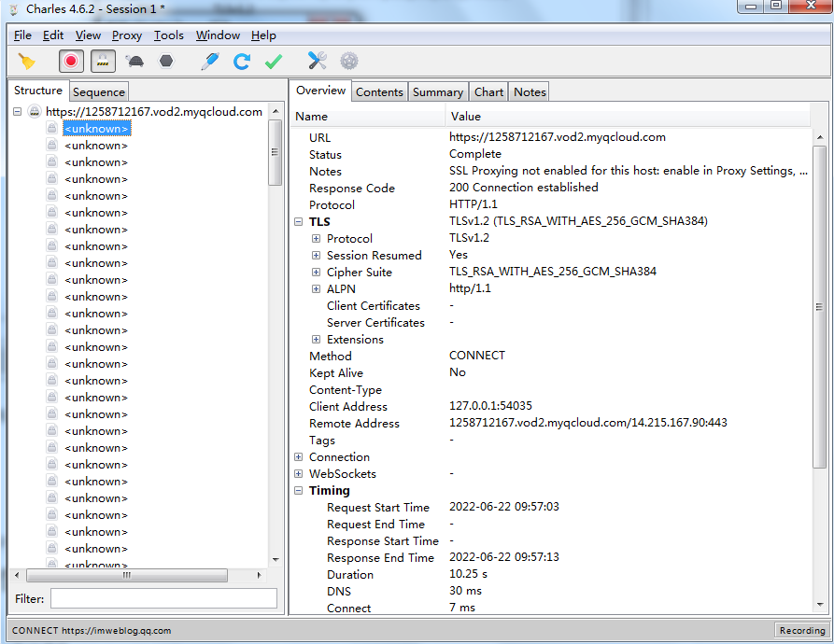Screen dimensions: 834x644
Task: Select the host URL tree row
Action: pyautogui.click(x=154, y=112)
